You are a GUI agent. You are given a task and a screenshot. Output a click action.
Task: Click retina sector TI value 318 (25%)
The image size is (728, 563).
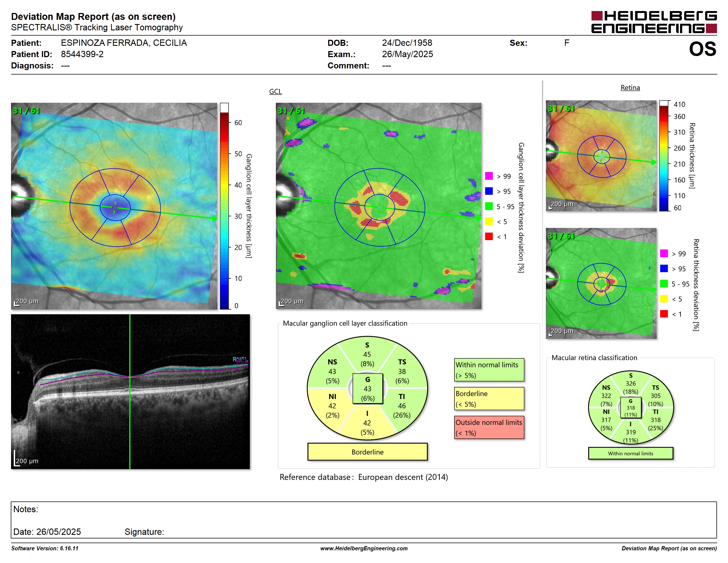point(655,420)
